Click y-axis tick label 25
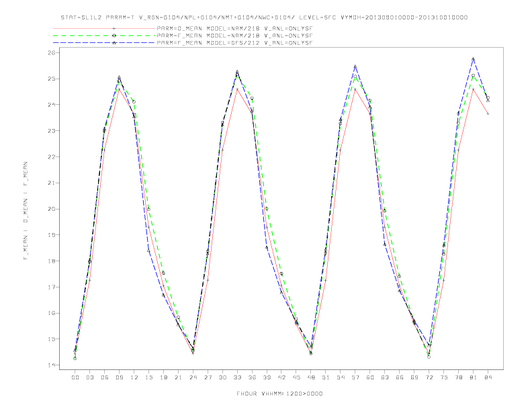The width and height of the screenshot is (532, 411). tap(52, 79)
